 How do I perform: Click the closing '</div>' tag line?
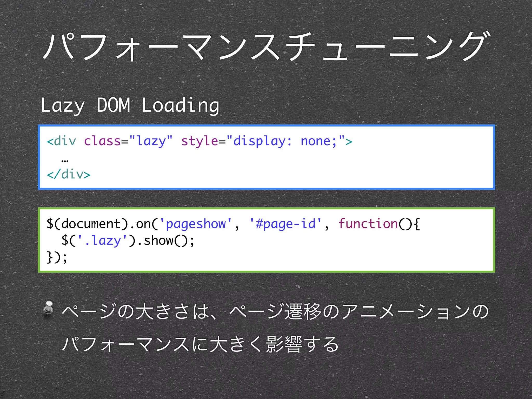click(69, 174)
